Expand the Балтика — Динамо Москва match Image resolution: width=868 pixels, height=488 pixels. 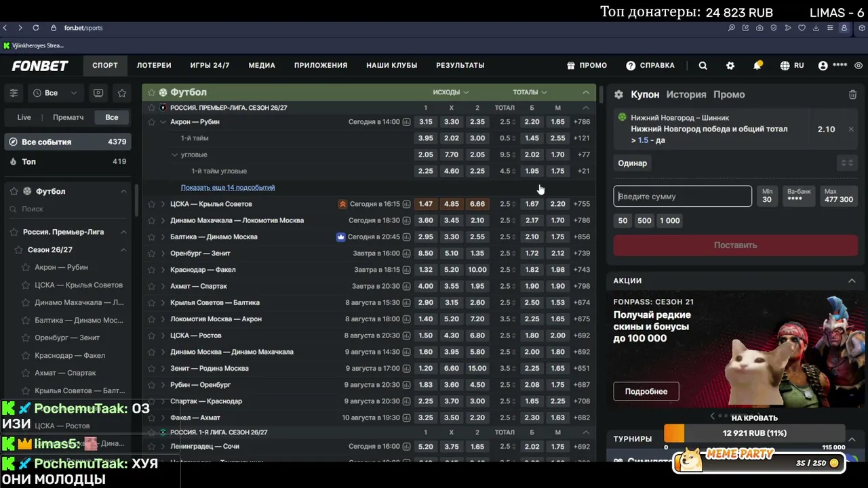pyautogui.click(x=163, y=237)
